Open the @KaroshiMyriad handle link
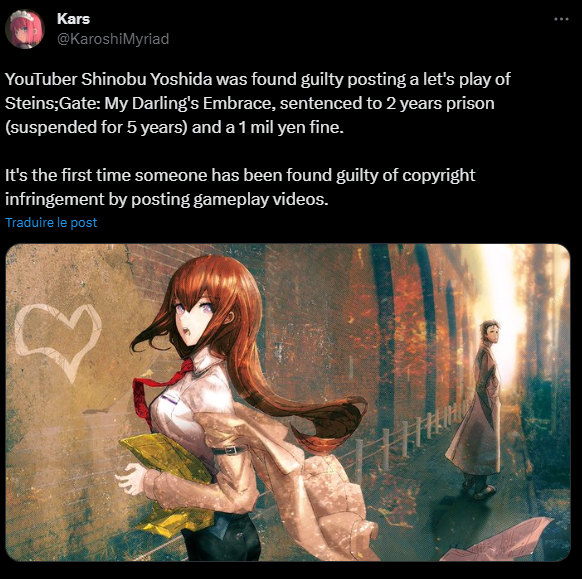The width and height of the screenshot is (582, 579). coord(113,39)
